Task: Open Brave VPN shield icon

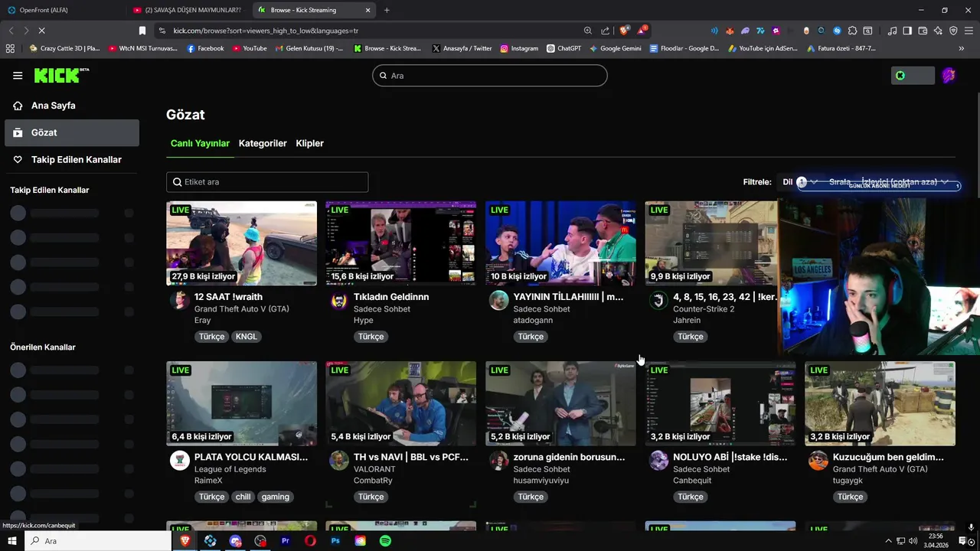Action: coord(953,31)
